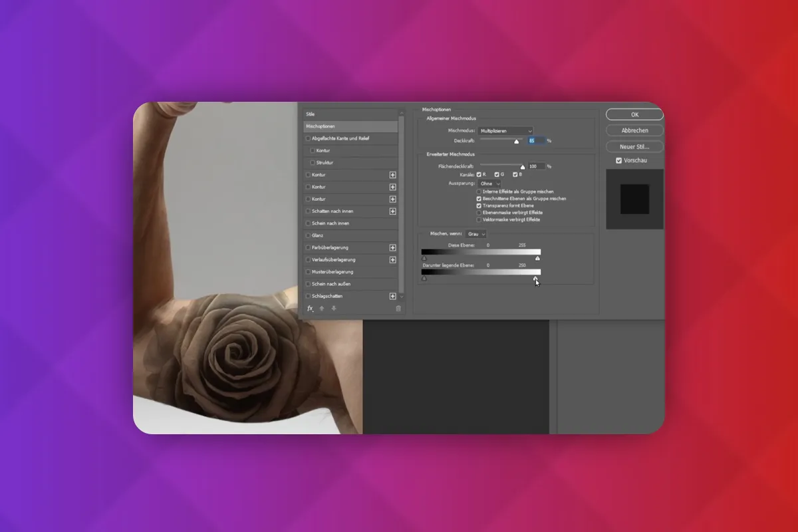The width and height of the screenshot is (798, 532).
Task: Toggle the Vorschau preview checkbox
Action: point(619,160)
